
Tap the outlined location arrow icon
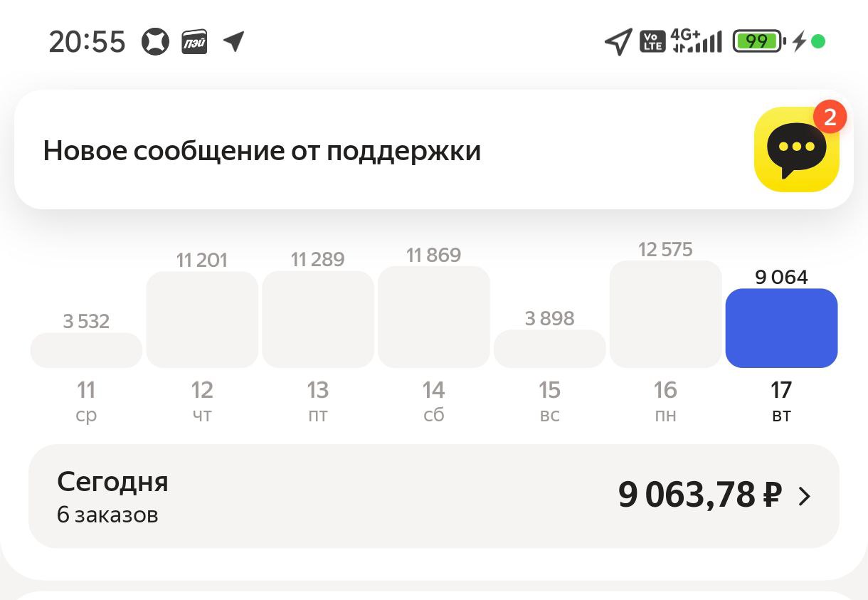(x=618, y=41)
